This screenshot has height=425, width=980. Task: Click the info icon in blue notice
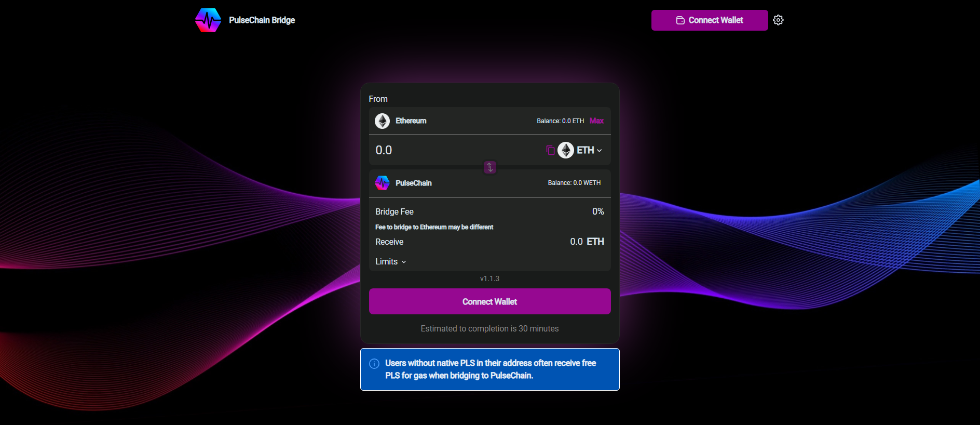374,364
